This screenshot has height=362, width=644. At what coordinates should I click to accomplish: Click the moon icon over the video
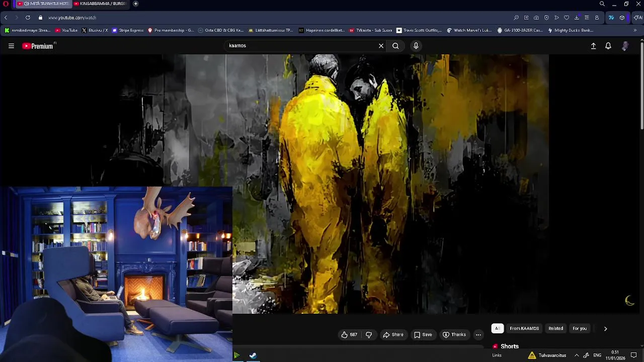click(x=629, y=301)
